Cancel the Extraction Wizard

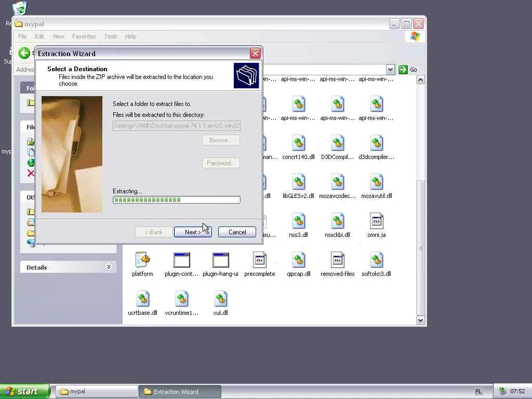[x=237, y=232]
